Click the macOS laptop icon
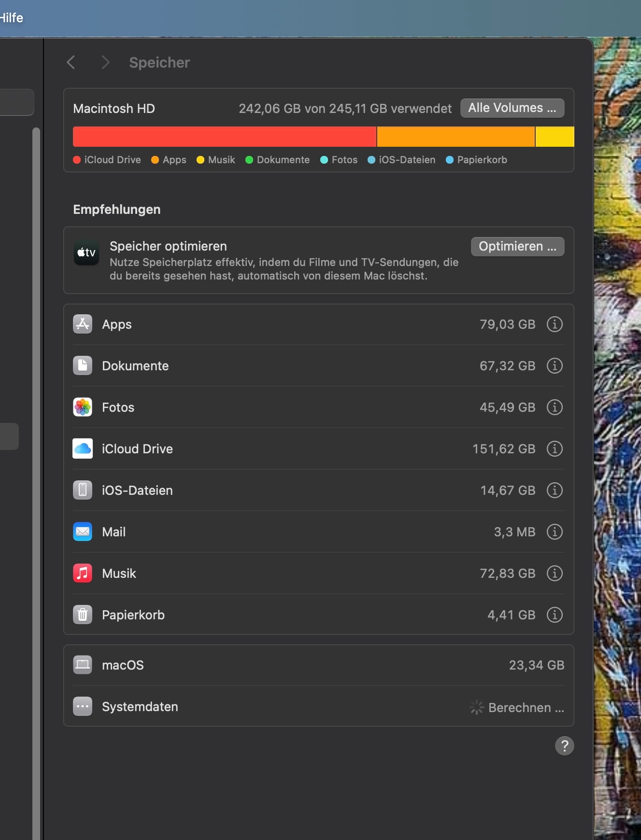Screen dimensions: 641x840 pyautogui.click(x=83, y=665)
